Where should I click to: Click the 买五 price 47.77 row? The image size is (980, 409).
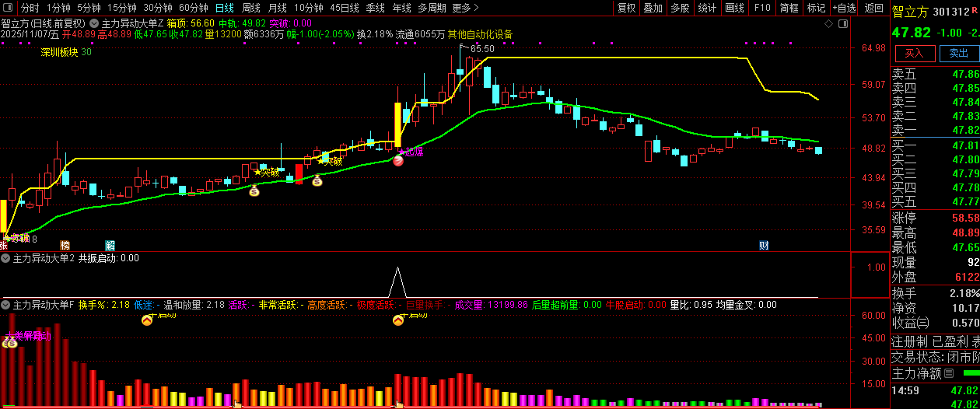point(936,201)
